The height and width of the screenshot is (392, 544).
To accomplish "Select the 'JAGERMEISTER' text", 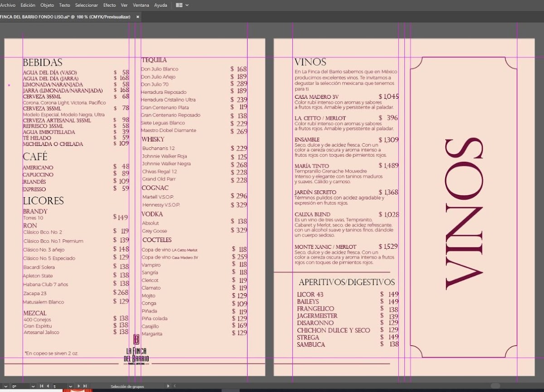I will coord(317,316).
